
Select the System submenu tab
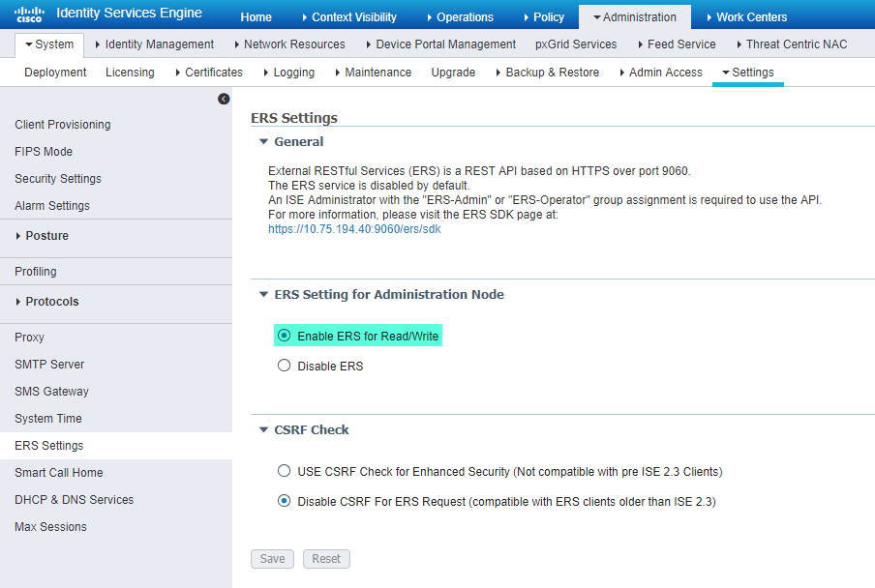(x=49, y=44)
